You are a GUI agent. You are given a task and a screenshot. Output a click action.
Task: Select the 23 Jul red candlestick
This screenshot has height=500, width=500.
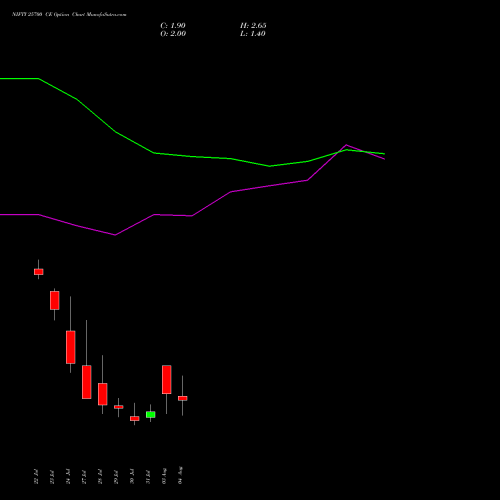(55, 300)
